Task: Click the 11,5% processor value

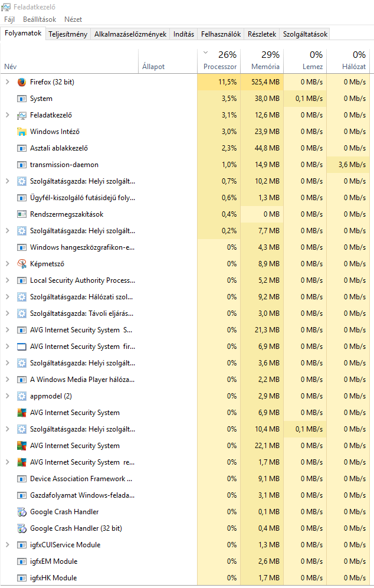Action: pos(228,81)
